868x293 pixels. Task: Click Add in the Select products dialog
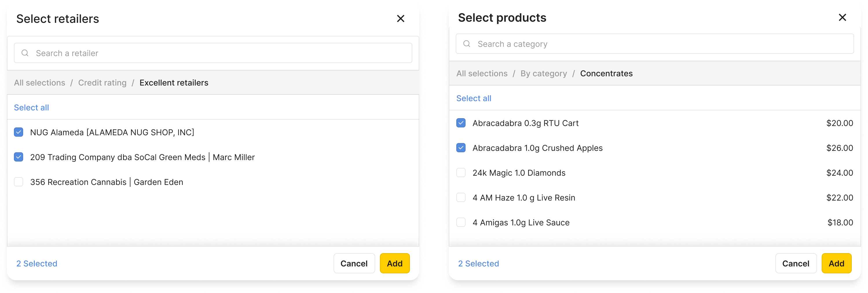pos(837,264)
